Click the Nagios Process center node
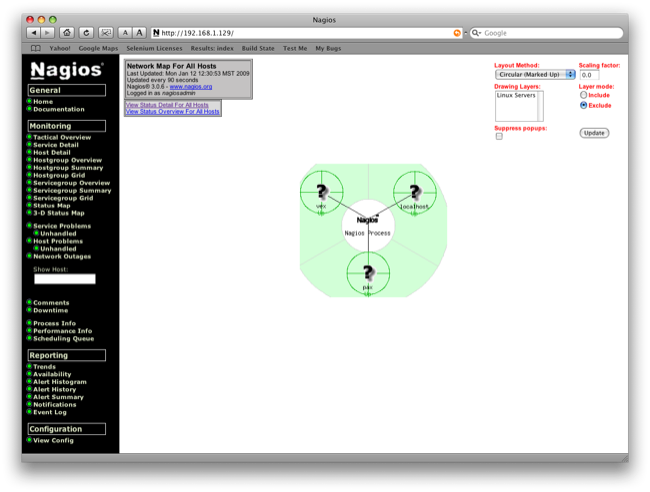The width and height of the screenshot is (650, 492). pos(368,226)
